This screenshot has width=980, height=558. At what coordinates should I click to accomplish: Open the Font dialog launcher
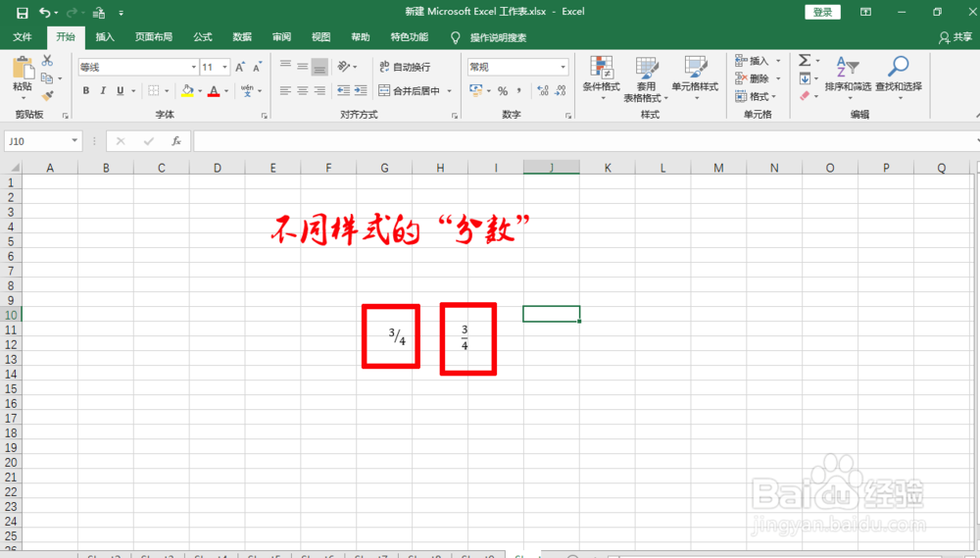click(x=265, y=116)
